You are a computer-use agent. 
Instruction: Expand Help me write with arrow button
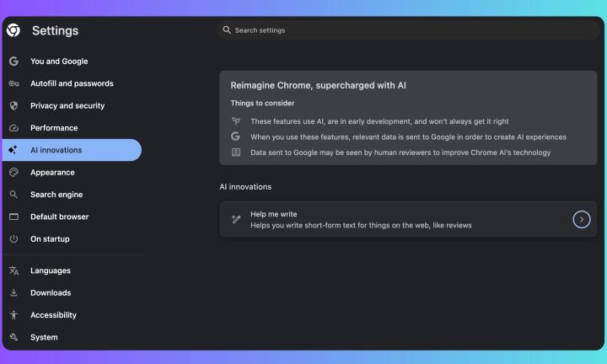tap(581, 220)
